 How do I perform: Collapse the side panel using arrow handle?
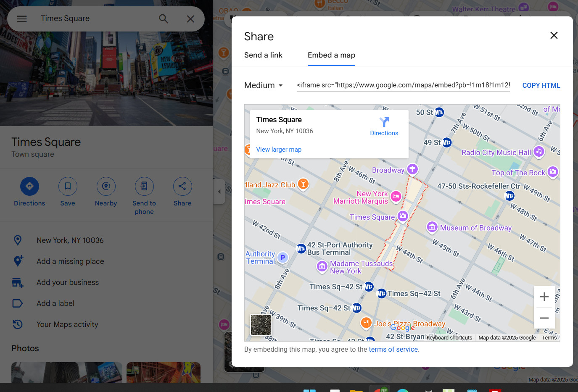pos(219,192)
